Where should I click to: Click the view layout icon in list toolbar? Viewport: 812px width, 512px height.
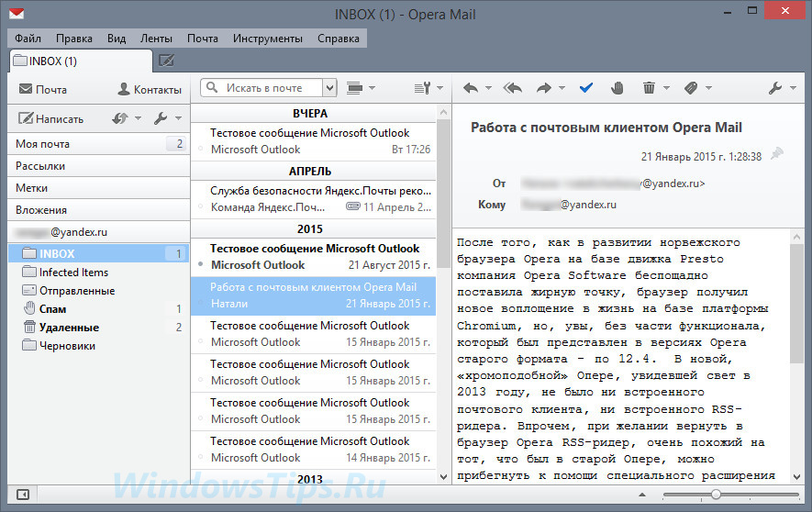[x=355, y=88]
